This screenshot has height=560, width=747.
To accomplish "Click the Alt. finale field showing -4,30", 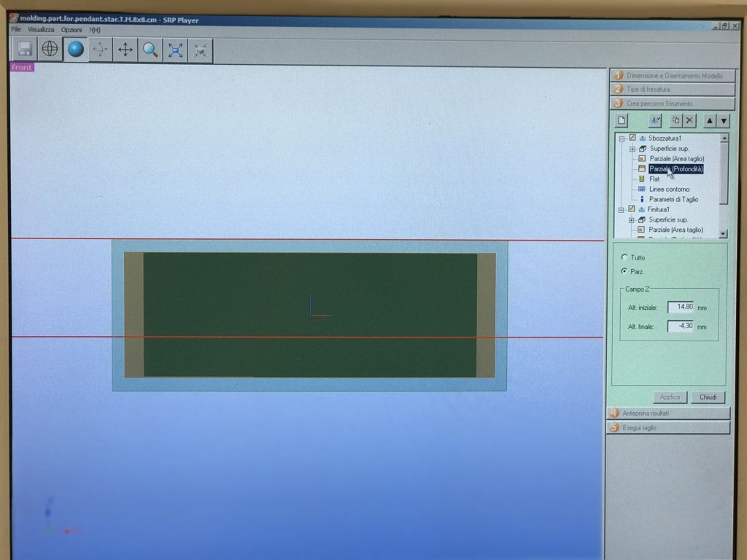I will [x=681, y=326].
